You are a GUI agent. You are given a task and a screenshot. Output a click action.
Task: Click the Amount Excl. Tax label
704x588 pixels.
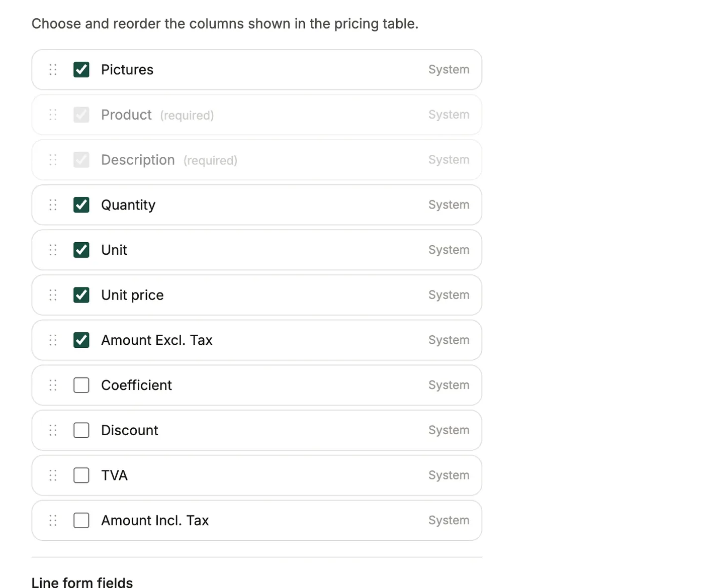(x=157, y=340)
